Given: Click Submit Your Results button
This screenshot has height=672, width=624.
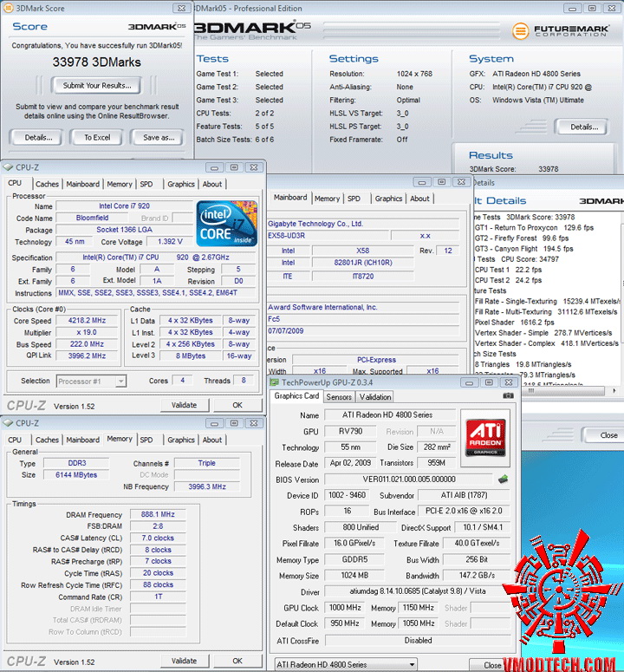Looking at the screenshot, I should click(x=97, y=85).
